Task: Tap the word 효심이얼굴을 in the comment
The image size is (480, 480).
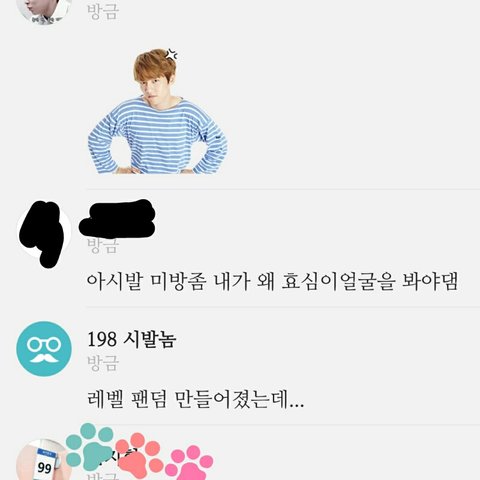Action: tap(338, 282)
